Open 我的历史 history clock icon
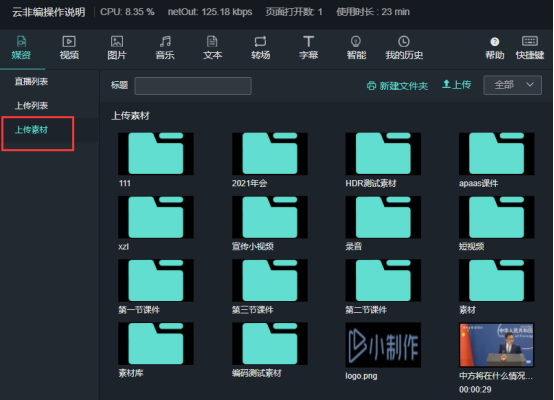 [404, 41]
